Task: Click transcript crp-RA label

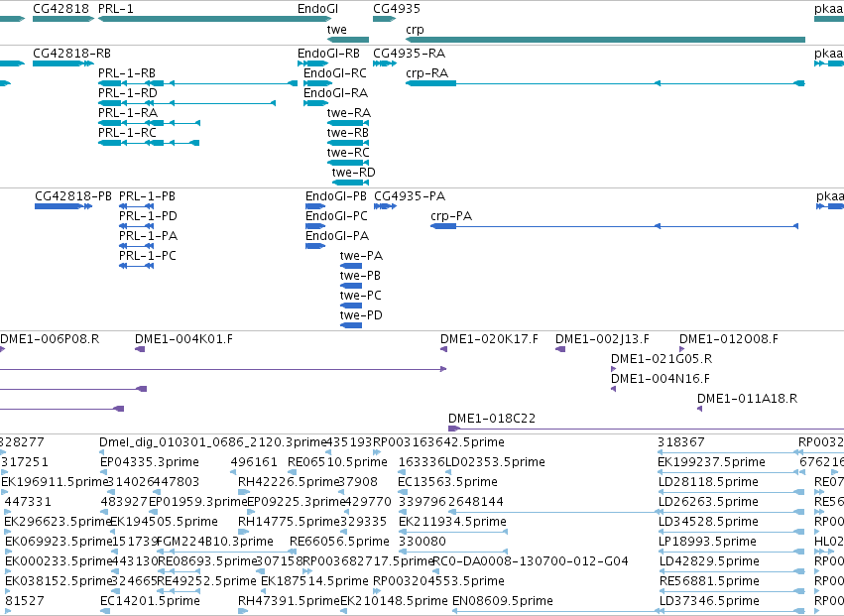Action: [x=426, y=73]
